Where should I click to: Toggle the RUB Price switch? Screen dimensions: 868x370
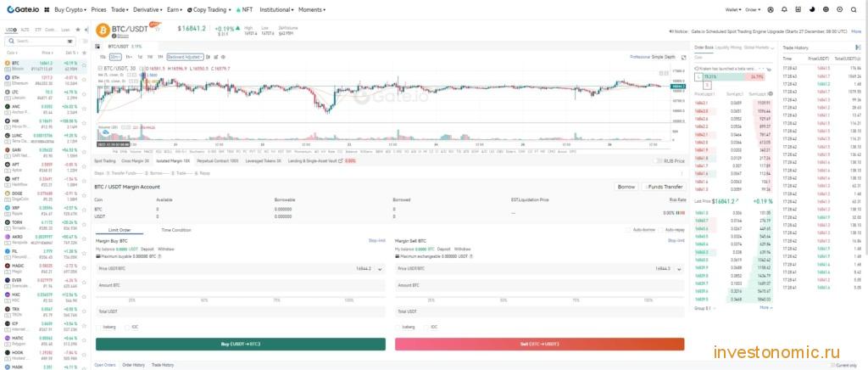[x=658, y=160]
